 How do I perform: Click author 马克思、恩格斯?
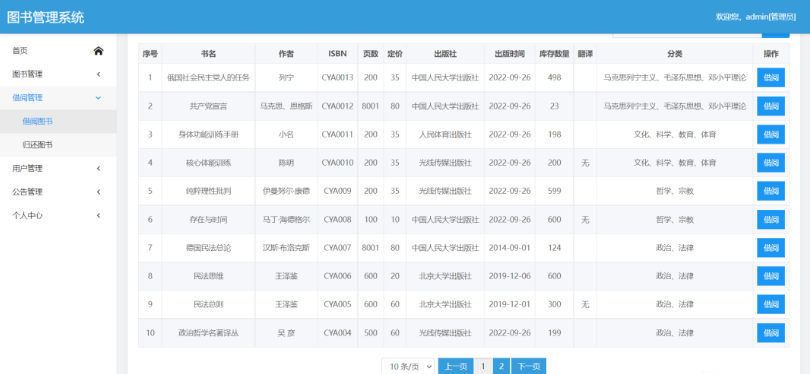[x=286, y=106]
